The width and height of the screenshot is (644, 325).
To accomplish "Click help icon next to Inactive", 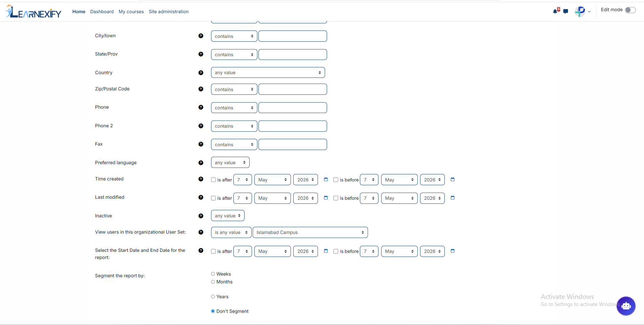I will click(x=201, y=216).
